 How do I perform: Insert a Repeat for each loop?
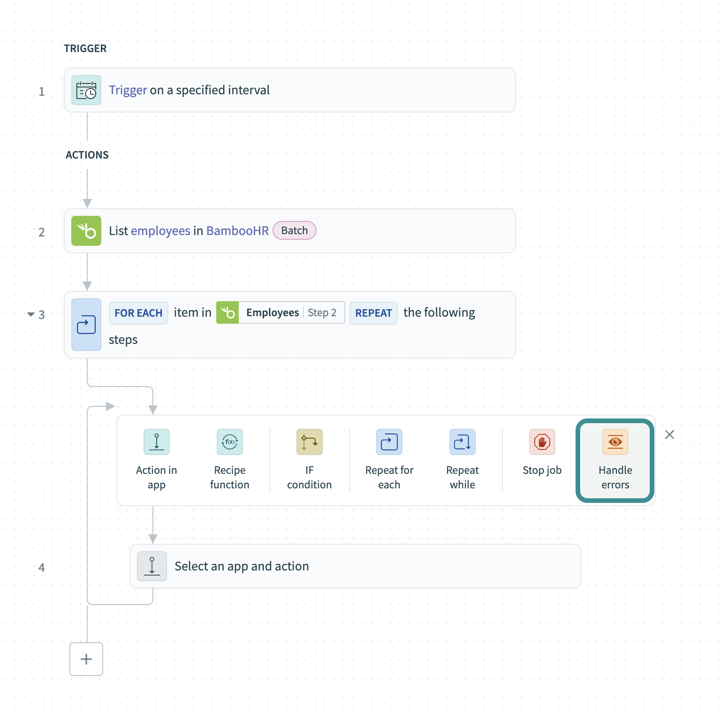tap(389, 459)
